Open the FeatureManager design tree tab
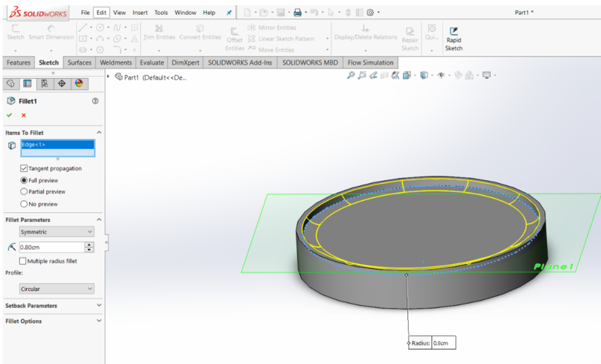The height and width of the screenshot is (364, 601). click(x=10, y=84)
